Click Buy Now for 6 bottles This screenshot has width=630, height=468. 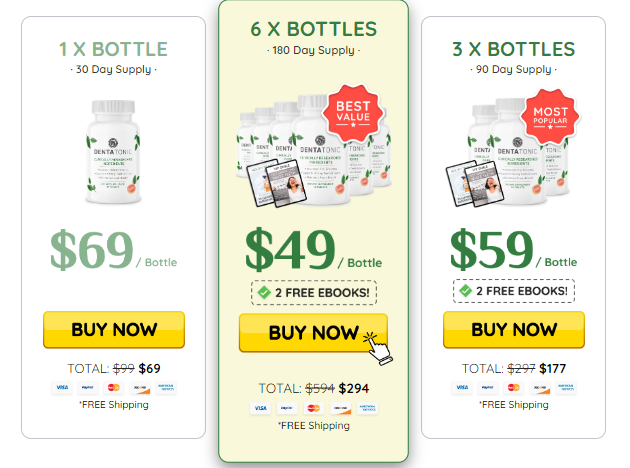coord(313,333)
